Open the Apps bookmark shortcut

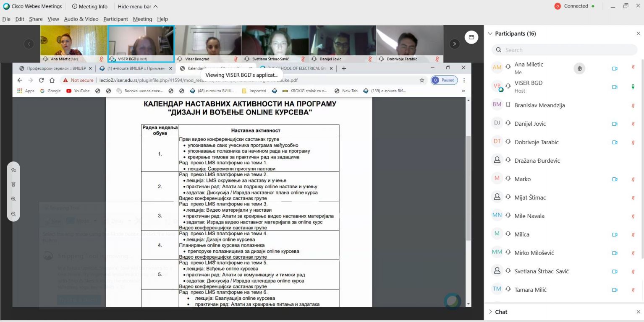pyautogui.click(x=26, y=91)
